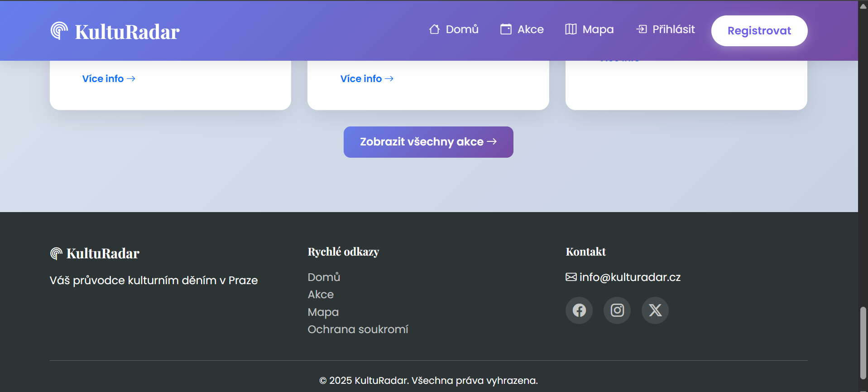Click the Facebook icon in footer
This screenshot has height=392, width=868.
(579, 310)
